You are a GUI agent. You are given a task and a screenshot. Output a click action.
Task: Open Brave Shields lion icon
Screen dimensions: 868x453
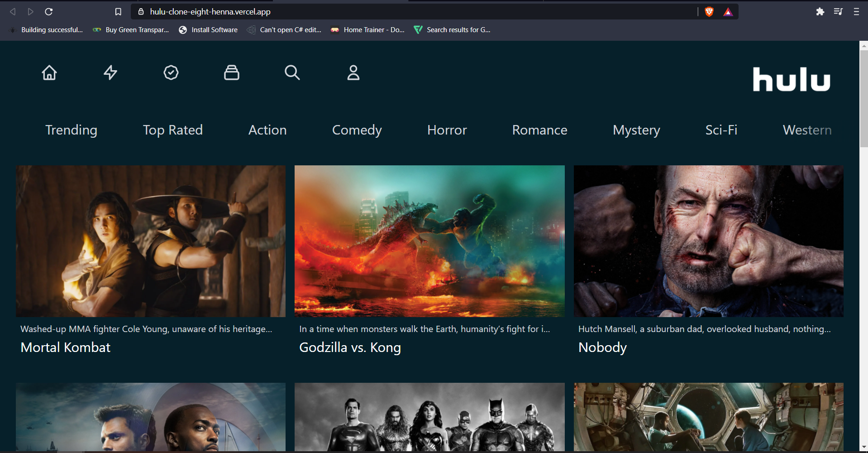[x=709, y=12]
